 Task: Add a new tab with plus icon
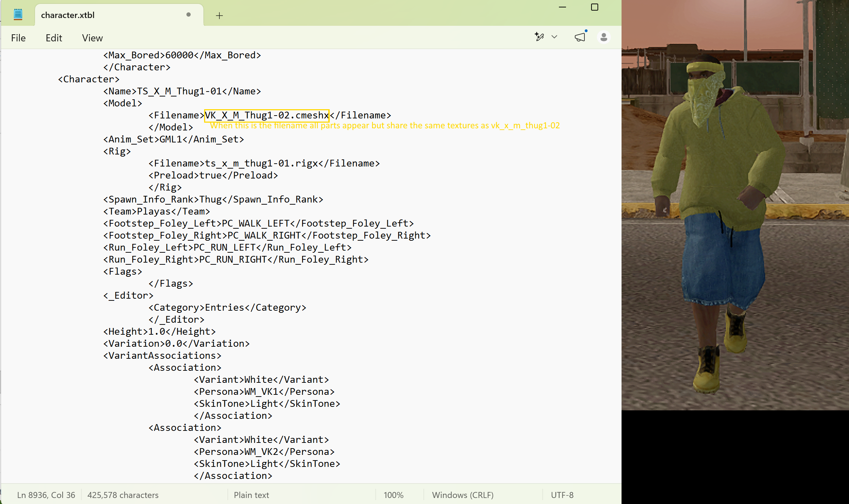click(x=219, y=16)
